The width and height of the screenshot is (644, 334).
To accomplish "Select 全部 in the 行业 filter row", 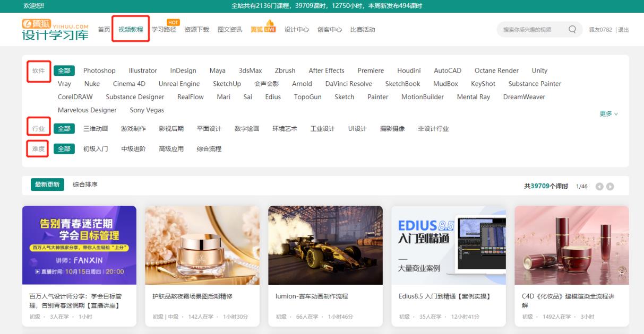I will point(64,128).
